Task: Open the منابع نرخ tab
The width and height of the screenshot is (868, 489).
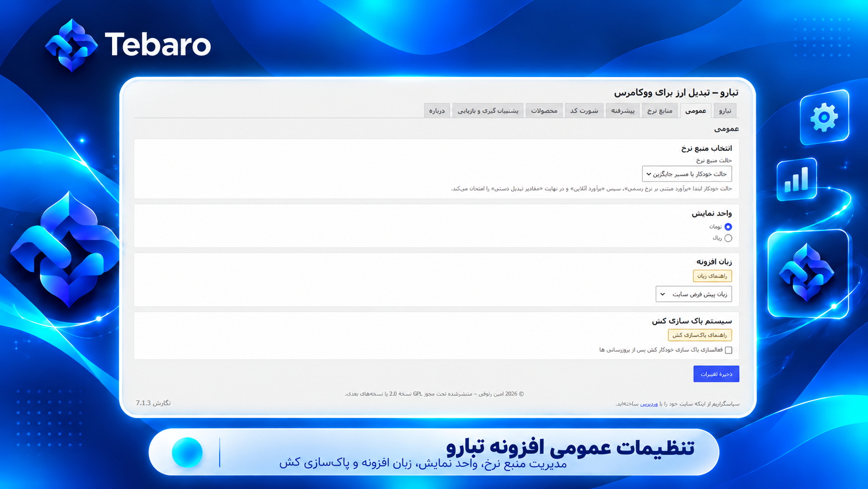Action: tap(660, 111)
